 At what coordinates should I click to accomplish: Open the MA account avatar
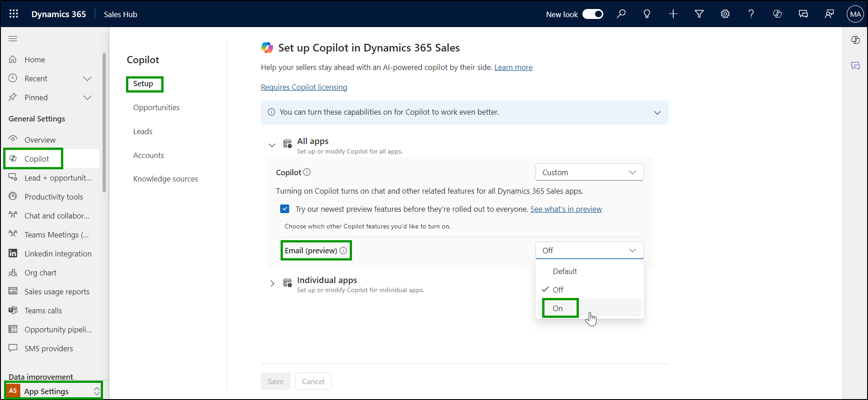(855, 14)
